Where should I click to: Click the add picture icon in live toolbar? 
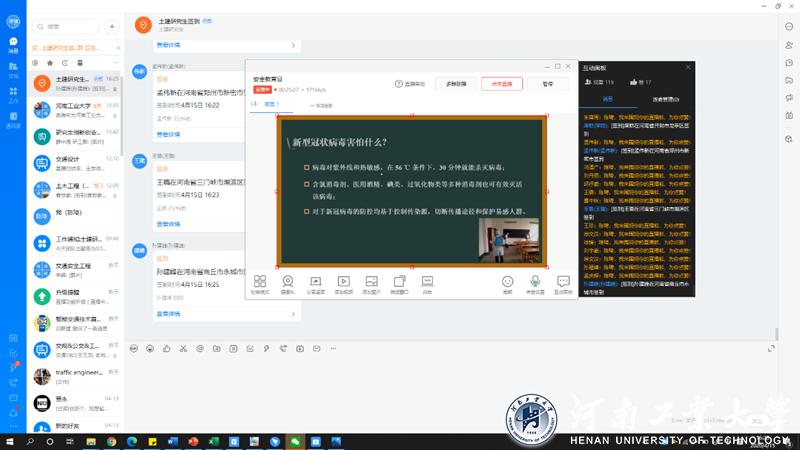(371, 285)
